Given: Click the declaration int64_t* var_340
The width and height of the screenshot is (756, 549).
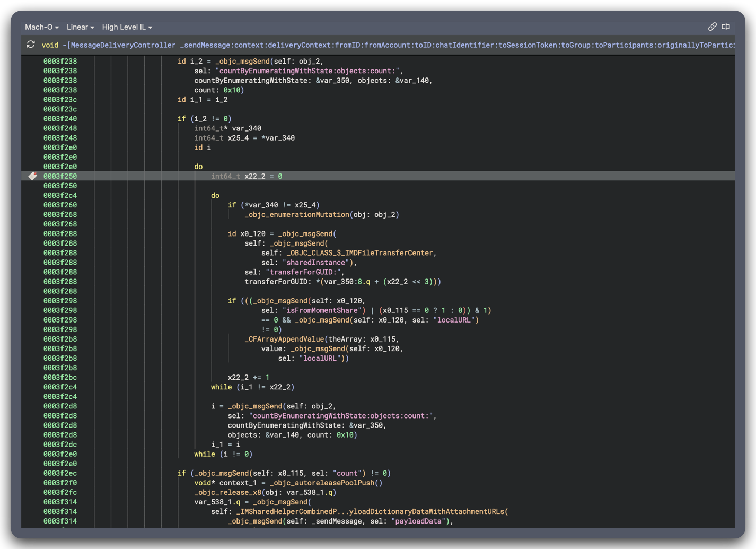Looking at the screenshot, I should (227, 128).
